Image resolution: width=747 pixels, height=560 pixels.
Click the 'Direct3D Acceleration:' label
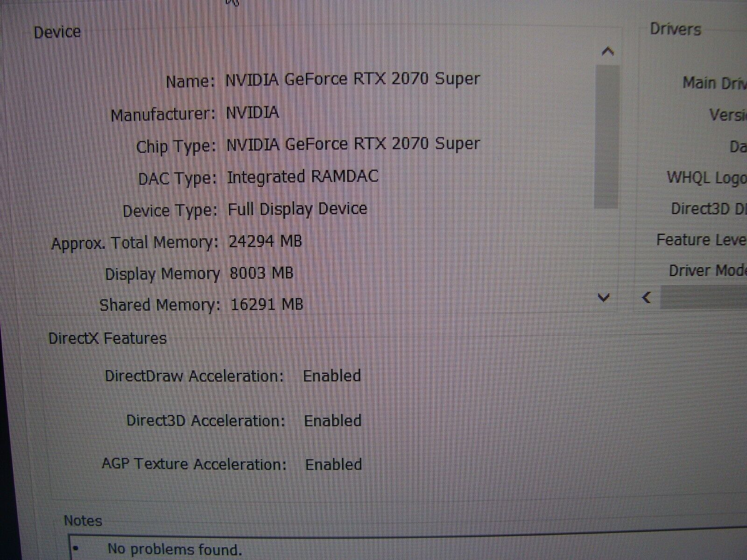point(206,420)
